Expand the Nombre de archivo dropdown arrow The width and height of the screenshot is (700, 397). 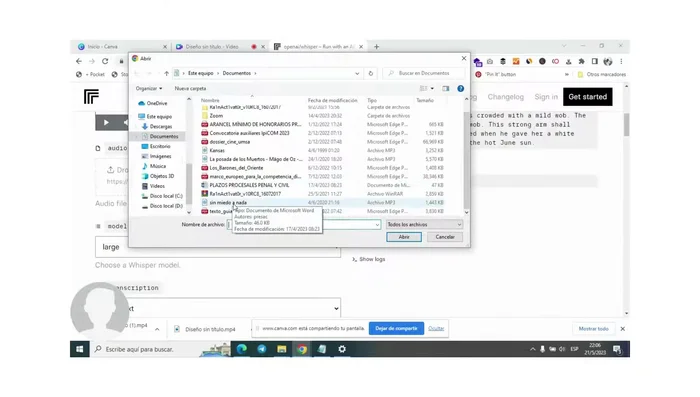377,225
